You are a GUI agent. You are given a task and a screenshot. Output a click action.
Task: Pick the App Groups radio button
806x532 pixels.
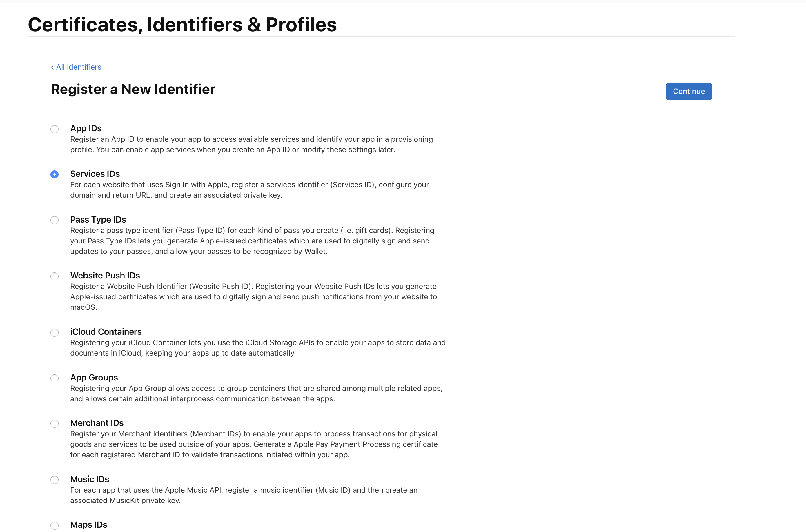(54, 378)
